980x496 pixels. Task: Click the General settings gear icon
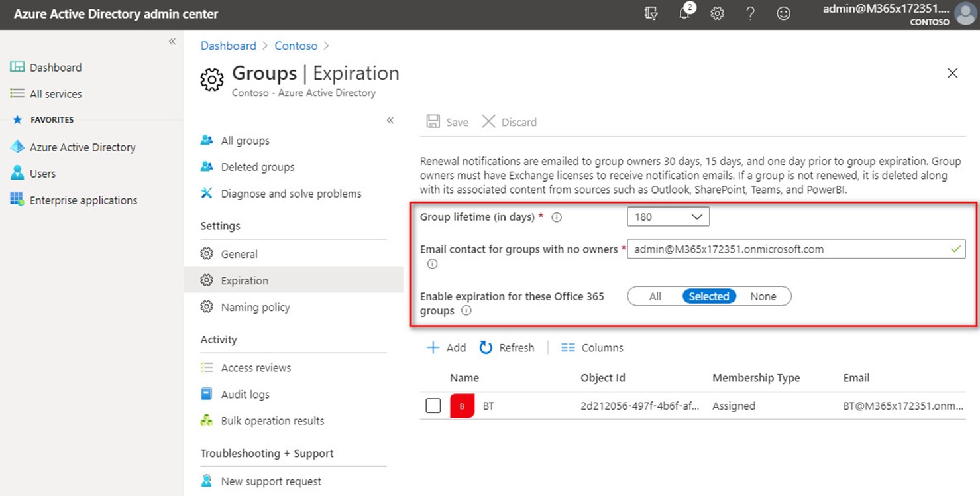tap(207, 254)
